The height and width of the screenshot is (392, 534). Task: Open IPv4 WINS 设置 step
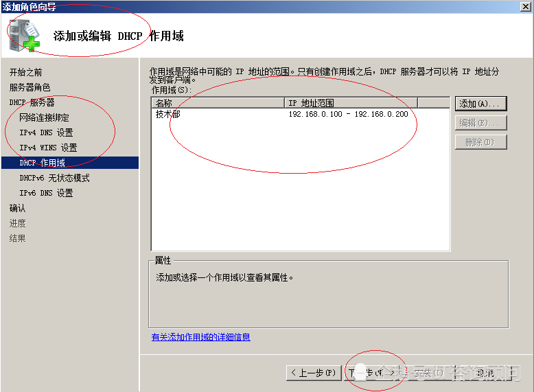pos(48,148)
